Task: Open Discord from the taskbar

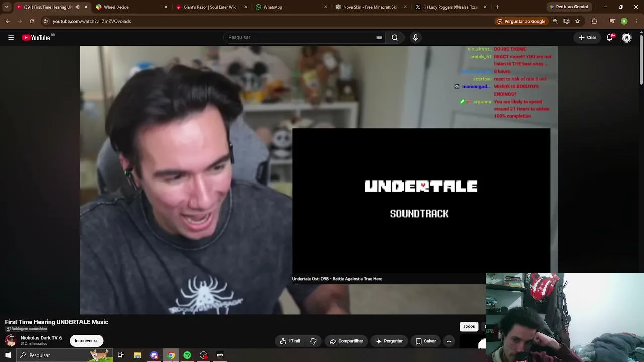Action: click(154, 355)
